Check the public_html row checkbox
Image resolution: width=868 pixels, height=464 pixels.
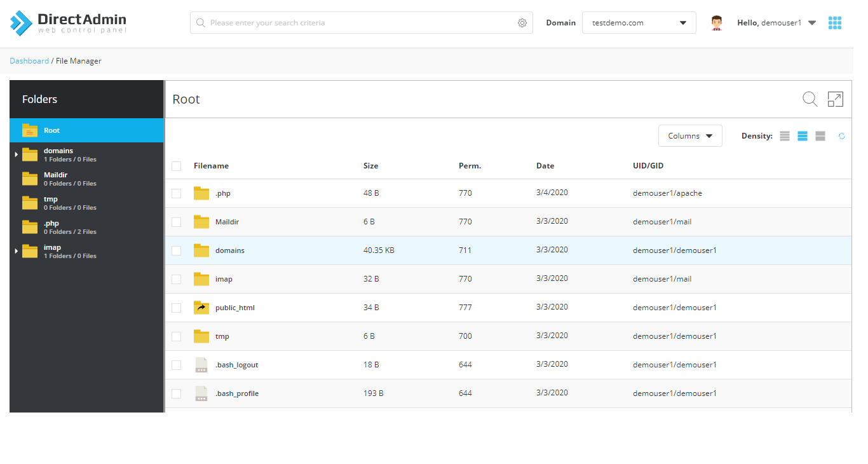pos(177,308)
